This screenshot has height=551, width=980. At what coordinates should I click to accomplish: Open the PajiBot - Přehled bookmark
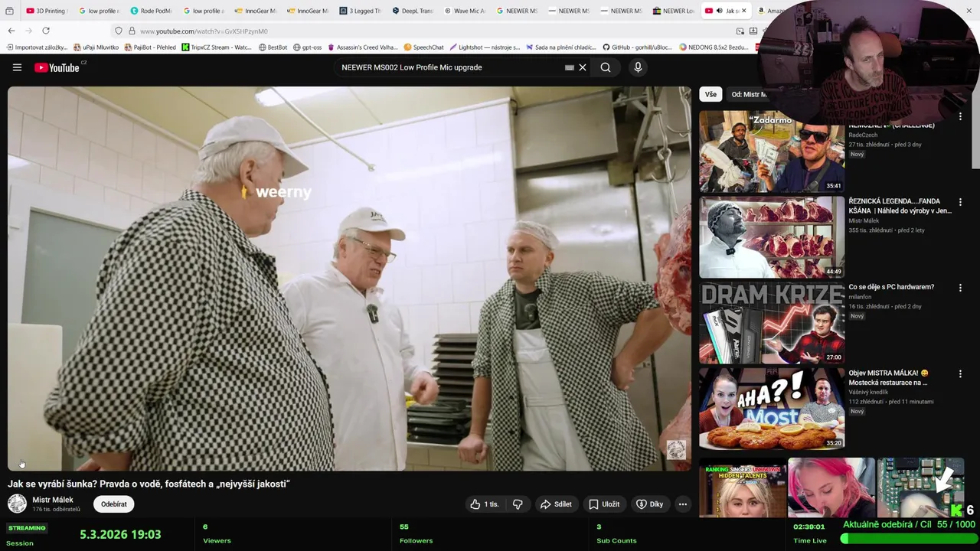[150, 47]
